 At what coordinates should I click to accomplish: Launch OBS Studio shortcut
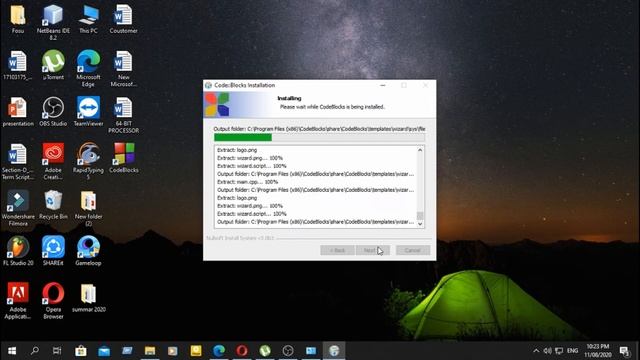click(x=53, y=112)
